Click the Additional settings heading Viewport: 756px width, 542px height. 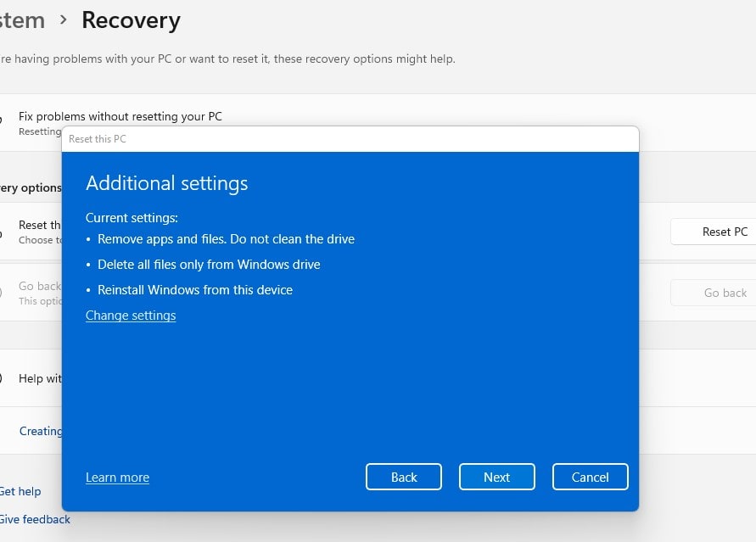click(x=166, y=183)
